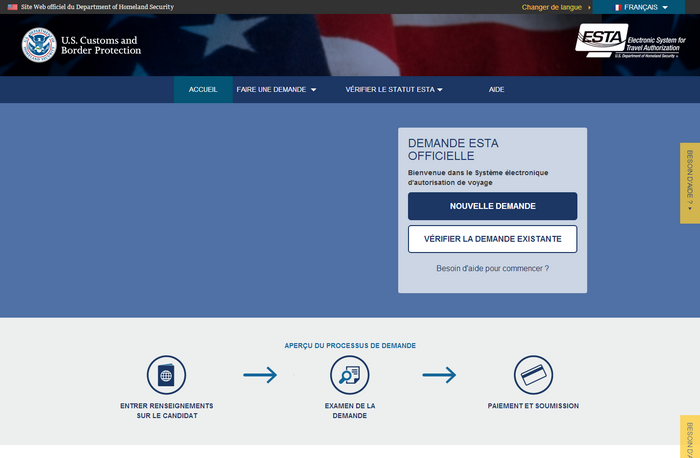Click the credit card payment icon
Image resolution: width=700 pixels, height=458 pixels.
pyautogui.click(x=533, y=375)
